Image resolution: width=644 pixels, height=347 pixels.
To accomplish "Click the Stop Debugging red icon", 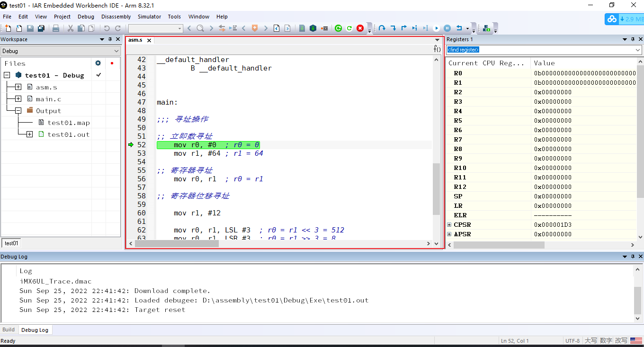I will point(360,28).
